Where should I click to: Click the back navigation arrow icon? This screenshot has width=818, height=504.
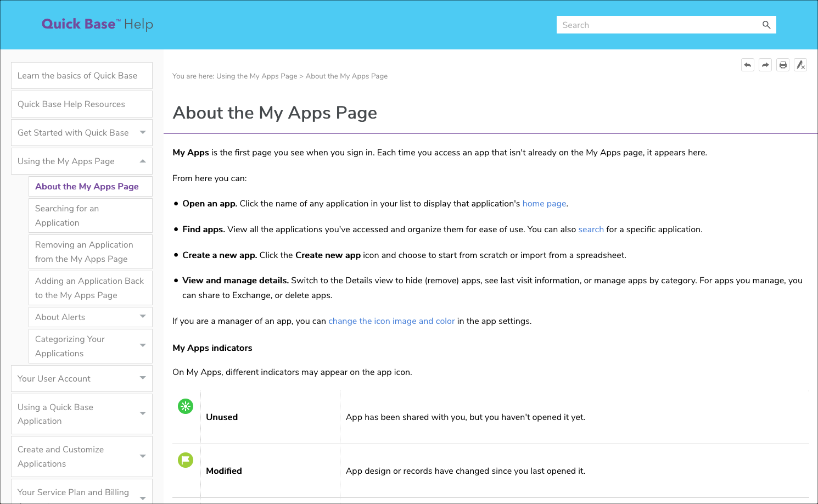click(x=748, y=65)
